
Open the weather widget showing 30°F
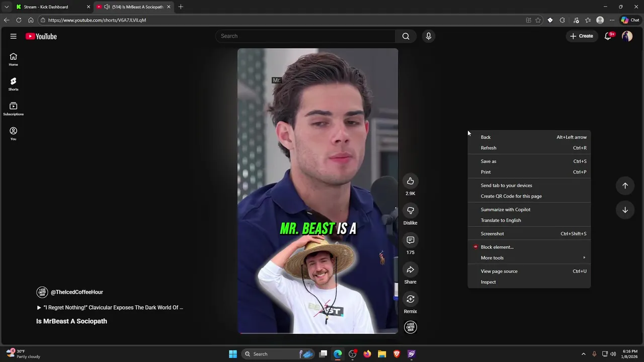pos(23,354)
